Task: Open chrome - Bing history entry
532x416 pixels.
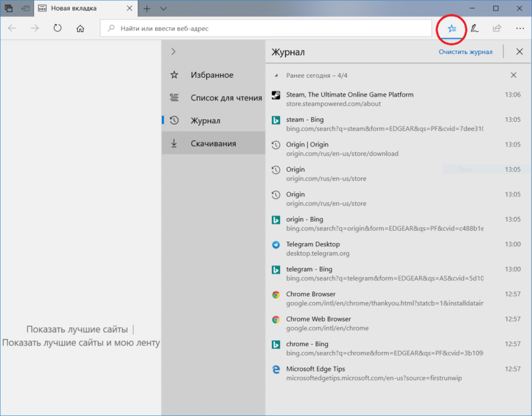Action: (x=398, y=348)
